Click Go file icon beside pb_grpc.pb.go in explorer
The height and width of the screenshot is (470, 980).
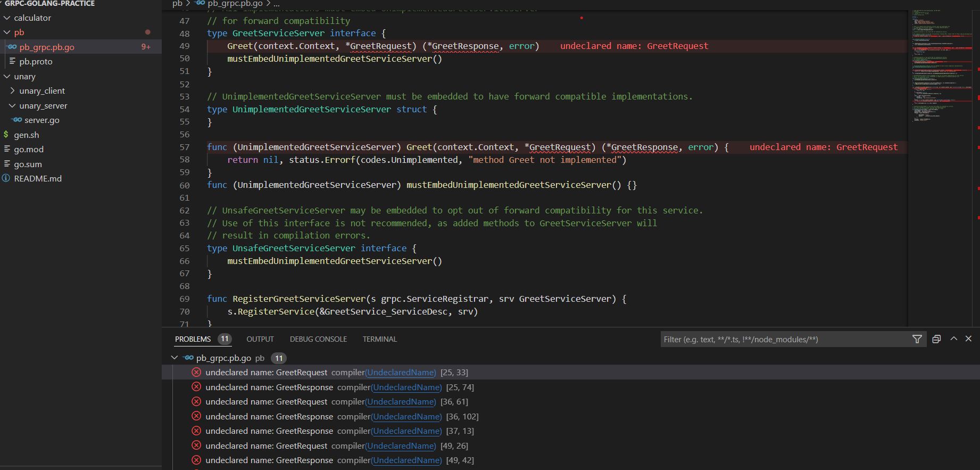pyautogui.click(x=12, y=47)
